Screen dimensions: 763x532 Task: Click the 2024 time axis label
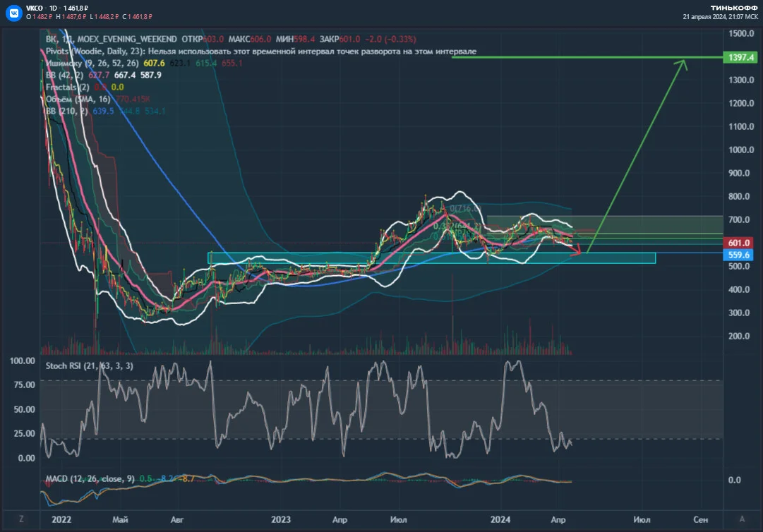click(500, 519)
